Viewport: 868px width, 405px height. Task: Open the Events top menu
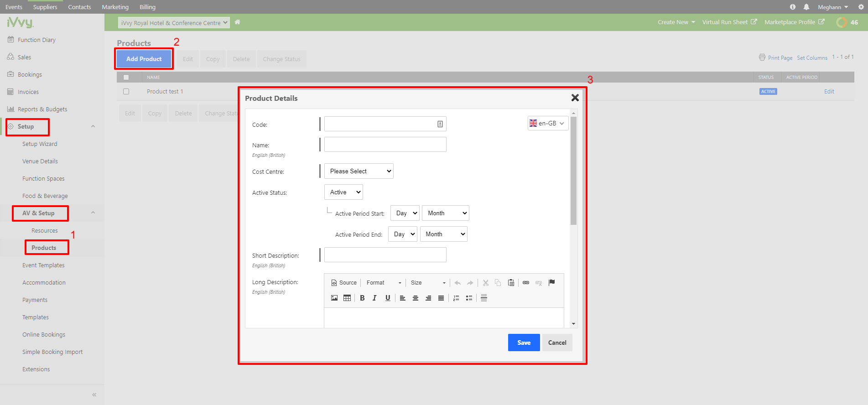(14, 7)
